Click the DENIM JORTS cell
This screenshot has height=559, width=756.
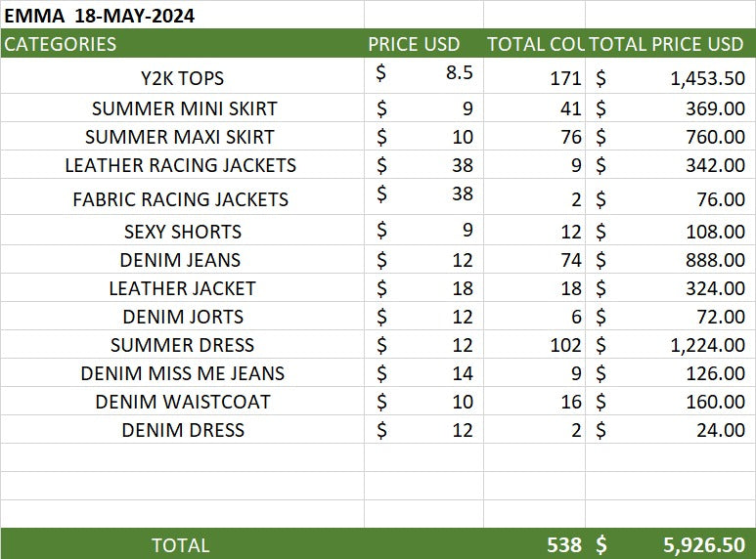coord(182,317)
